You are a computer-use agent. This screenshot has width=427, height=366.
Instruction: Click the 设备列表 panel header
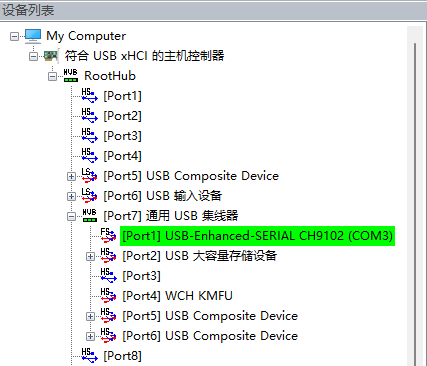point(213,10)
